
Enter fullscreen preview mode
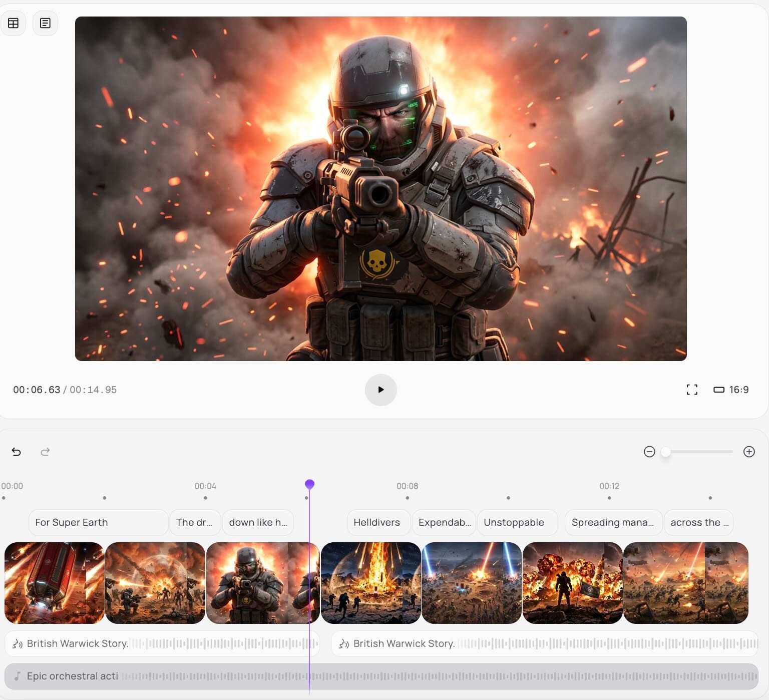coord(692,390)
